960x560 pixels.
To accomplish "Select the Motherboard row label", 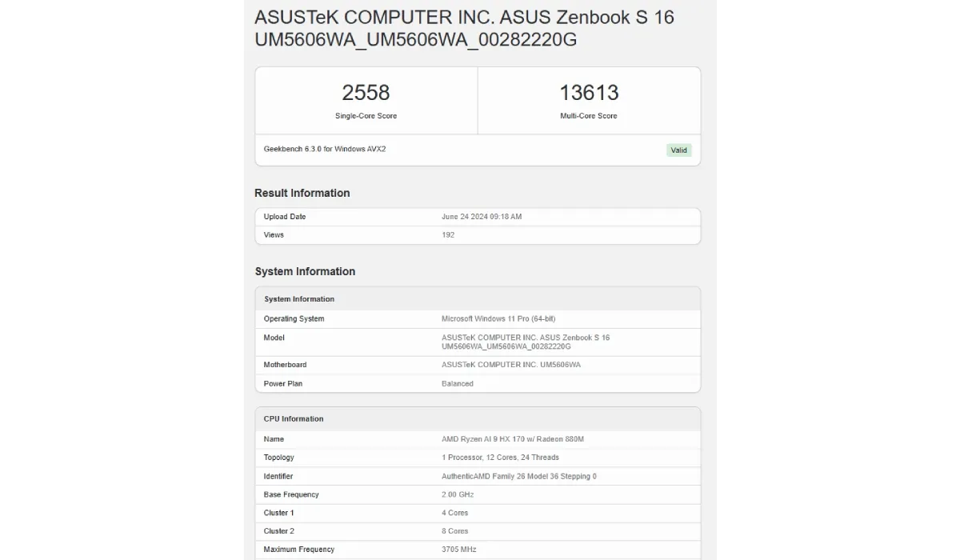I will (286, 365).
